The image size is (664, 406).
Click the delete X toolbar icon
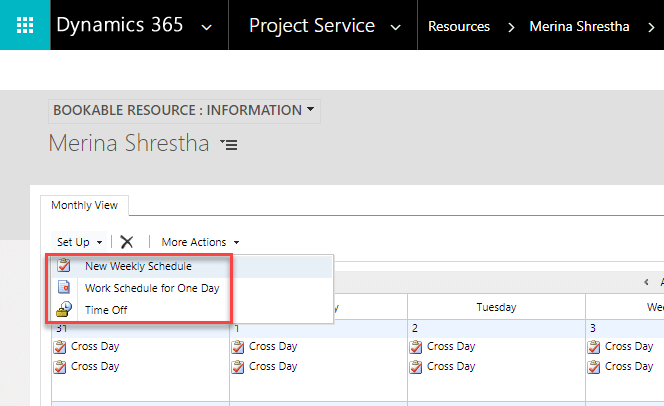point(127,242)
